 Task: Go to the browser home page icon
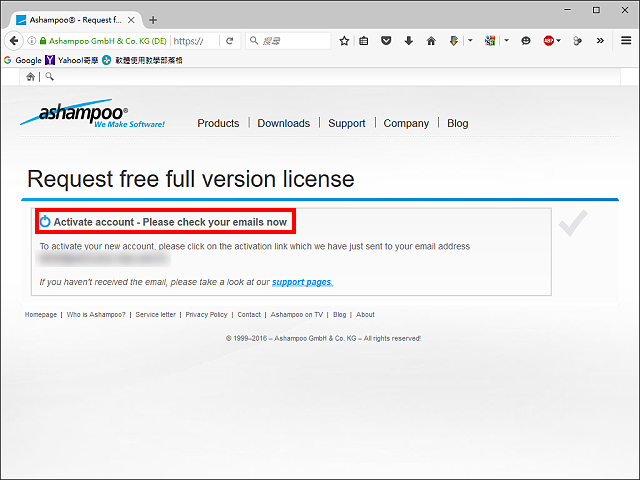pyautogui.click(x=431, y=41)
